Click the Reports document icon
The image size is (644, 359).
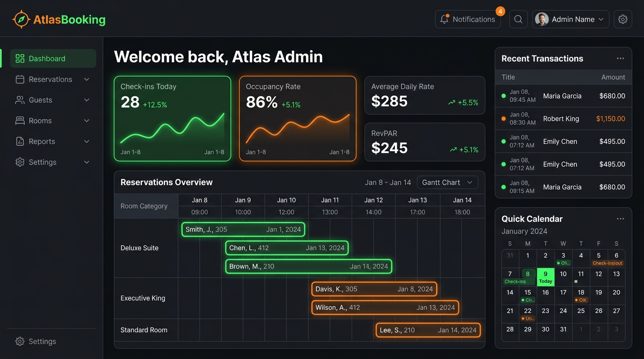click(x=20, y=141)
